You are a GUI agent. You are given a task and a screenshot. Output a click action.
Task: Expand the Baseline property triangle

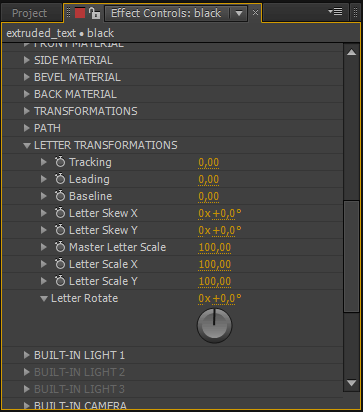pos(43,196)
